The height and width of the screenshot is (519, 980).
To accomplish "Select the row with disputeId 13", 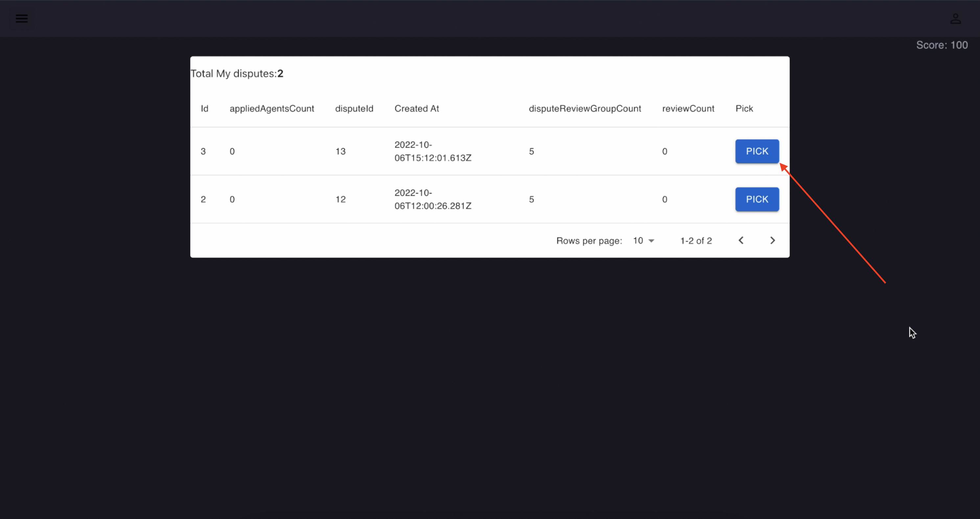I will 340,151.
